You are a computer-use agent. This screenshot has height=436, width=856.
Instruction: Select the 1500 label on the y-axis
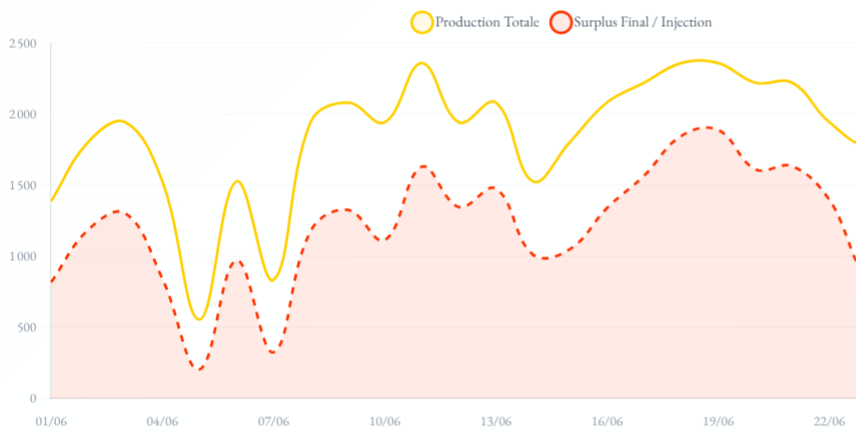pyautogui.click(x=22, y=186)
